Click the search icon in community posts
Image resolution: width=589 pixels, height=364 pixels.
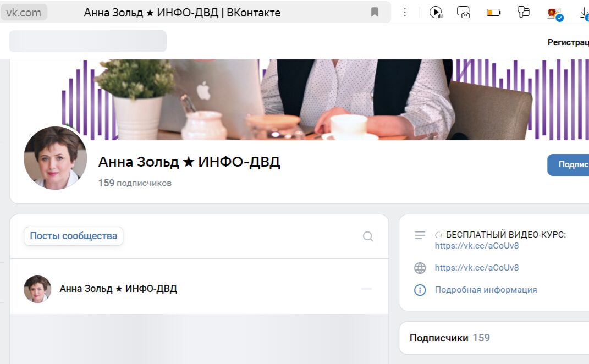pos(368,236)
